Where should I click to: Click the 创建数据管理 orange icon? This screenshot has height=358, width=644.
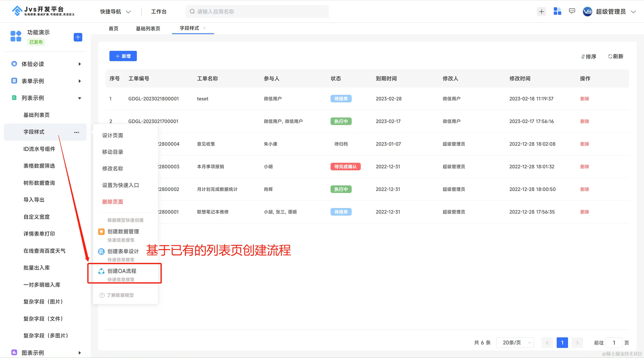click(101, 231)
